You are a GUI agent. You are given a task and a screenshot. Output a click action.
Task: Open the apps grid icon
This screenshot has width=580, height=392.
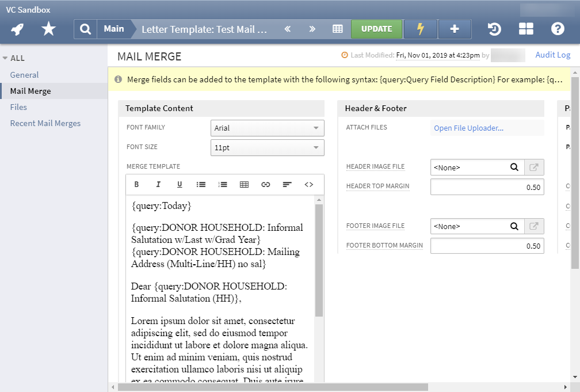526,29
